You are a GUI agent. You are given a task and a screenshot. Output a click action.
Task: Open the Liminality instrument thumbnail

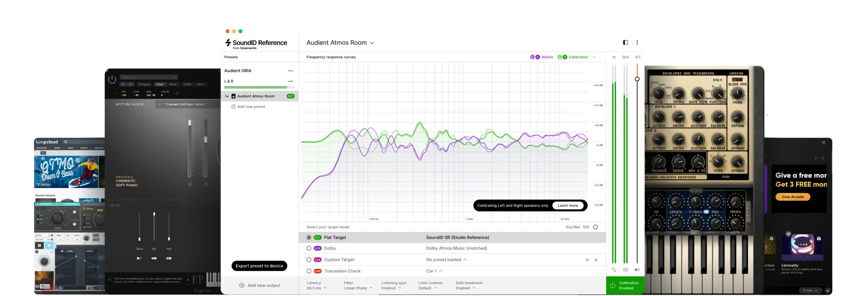[802, 247]
